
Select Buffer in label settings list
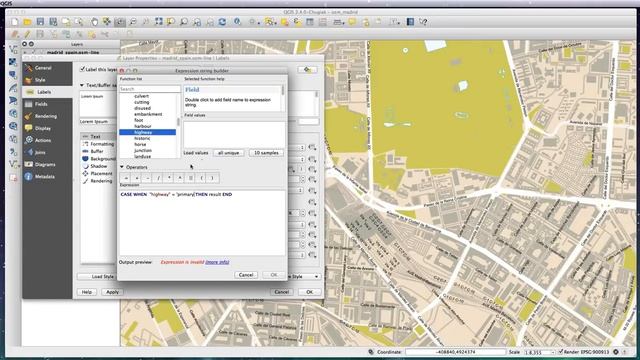98,151
